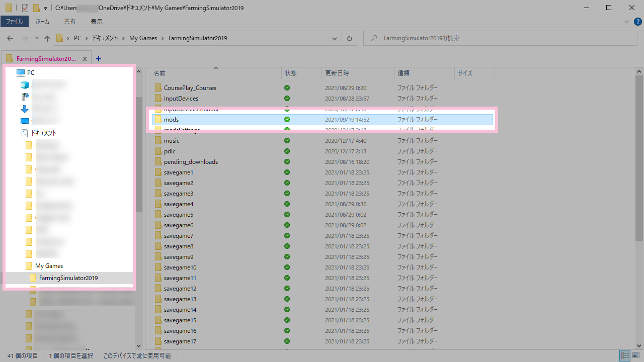The width and height of the screenshot is (644, 362).
Task: Add a new tab with the plus button
Action: point(99,59)
